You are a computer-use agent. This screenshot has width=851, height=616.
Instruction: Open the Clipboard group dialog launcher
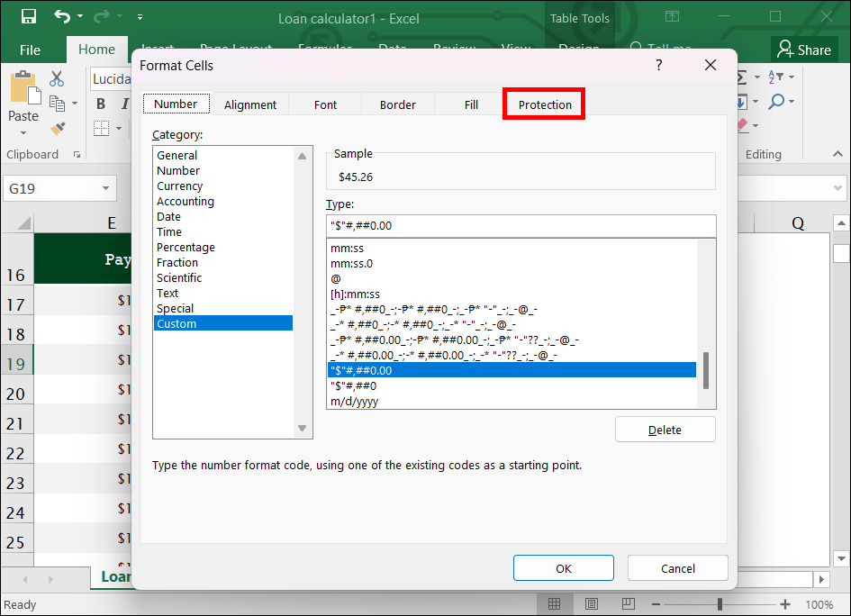[77, 155]
